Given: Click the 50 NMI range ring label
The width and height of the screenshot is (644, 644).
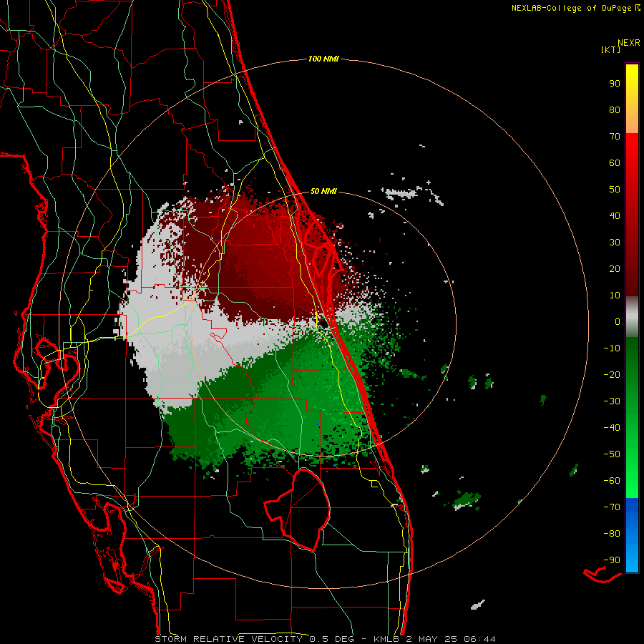Looking at the screenshot, I should pos(323,191).
